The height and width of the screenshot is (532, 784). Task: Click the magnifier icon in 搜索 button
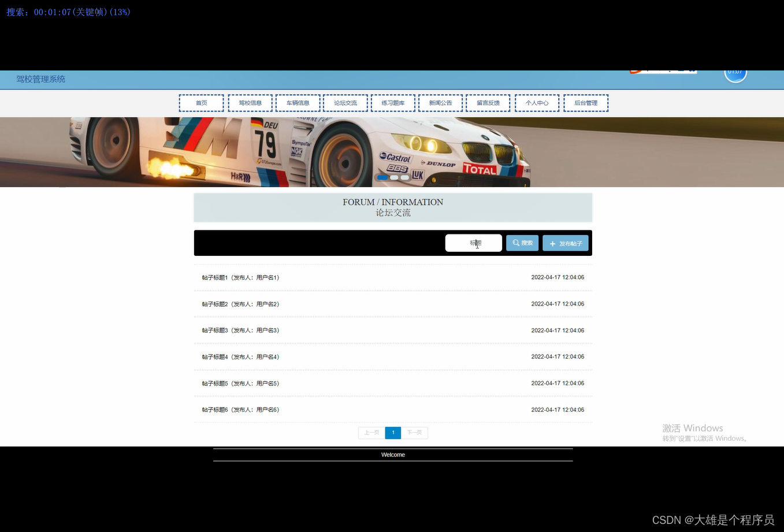516,243
